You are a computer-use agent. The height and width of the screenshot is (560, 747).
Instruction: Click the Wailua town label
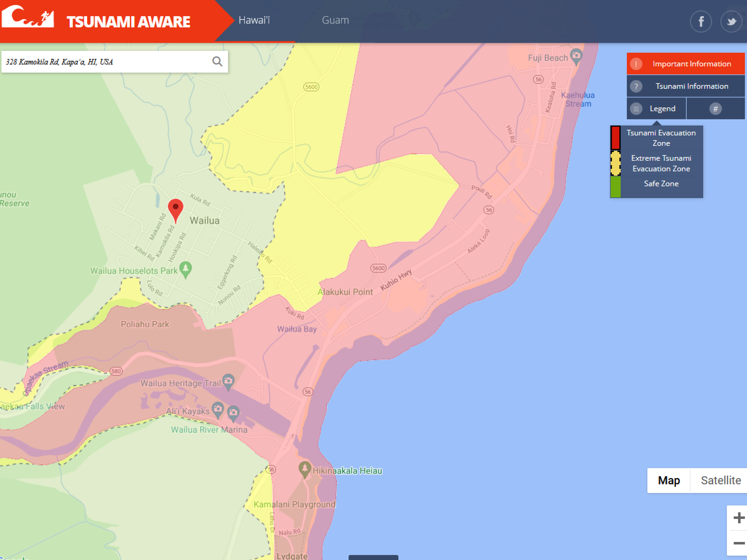point(204,221)
